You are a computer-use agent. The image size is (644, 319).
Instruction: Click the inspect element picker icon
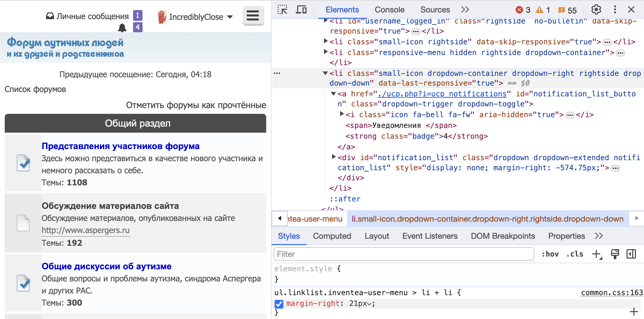click(x=282, y=10)
